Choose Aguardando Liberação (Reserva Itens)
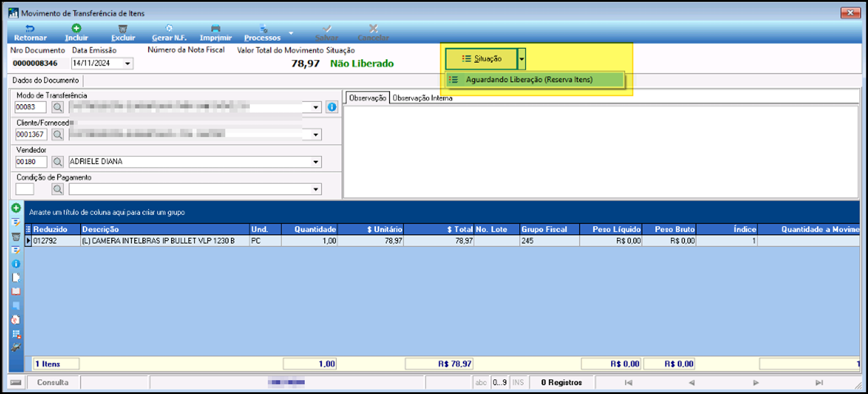Screen dimensions: 868x394 pyautogui.click(x=535, y=80)
